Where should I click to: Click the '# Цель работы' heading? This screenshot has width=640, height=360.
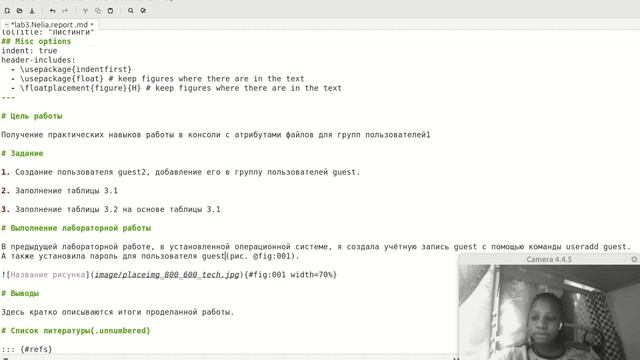tap(32, 116)
